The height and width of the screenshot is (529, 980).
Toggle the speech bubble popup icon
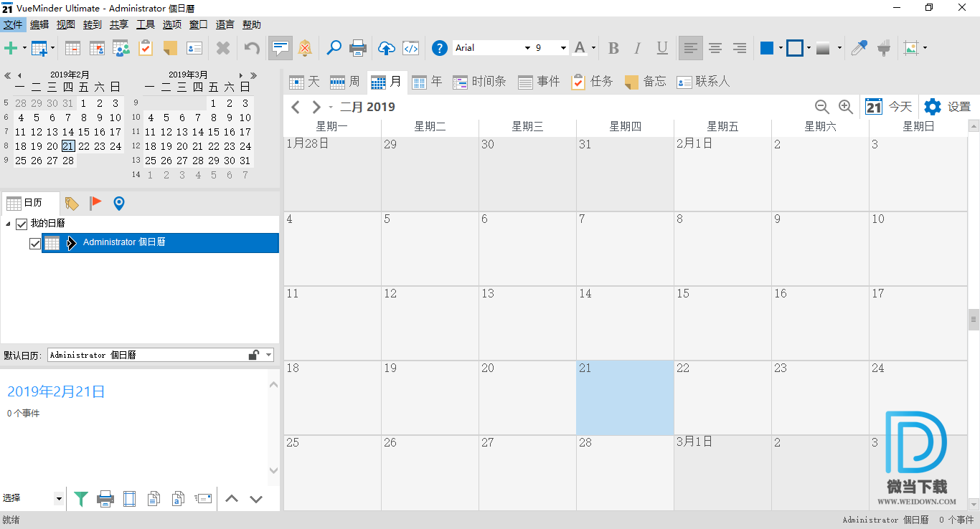(281, 48)
